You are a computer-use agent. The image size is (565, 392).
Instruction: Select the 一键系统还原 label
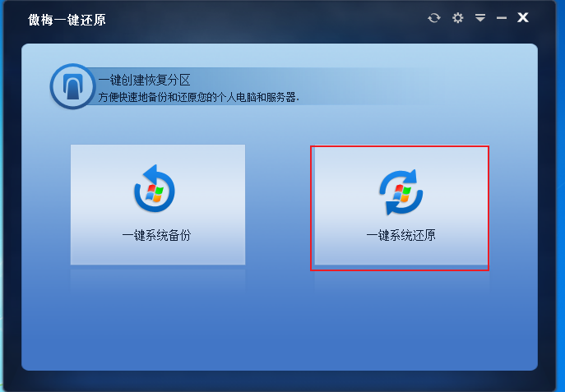[401, 235]
